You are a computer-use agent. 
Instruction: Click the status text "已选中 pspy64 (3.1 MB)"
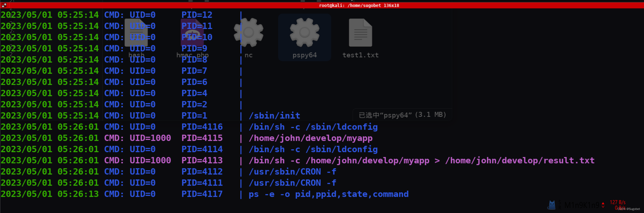(x=402, y=115)
